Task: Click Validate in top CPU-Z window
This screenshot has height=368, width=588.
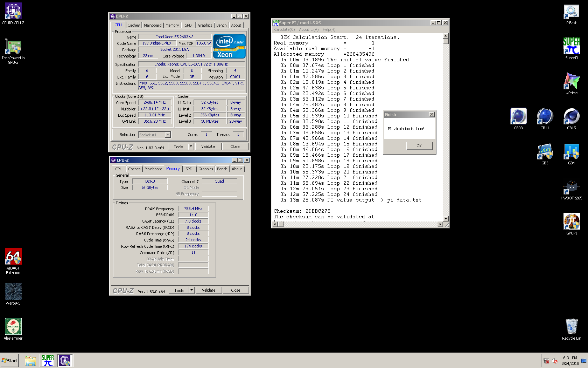Action: 208,146
